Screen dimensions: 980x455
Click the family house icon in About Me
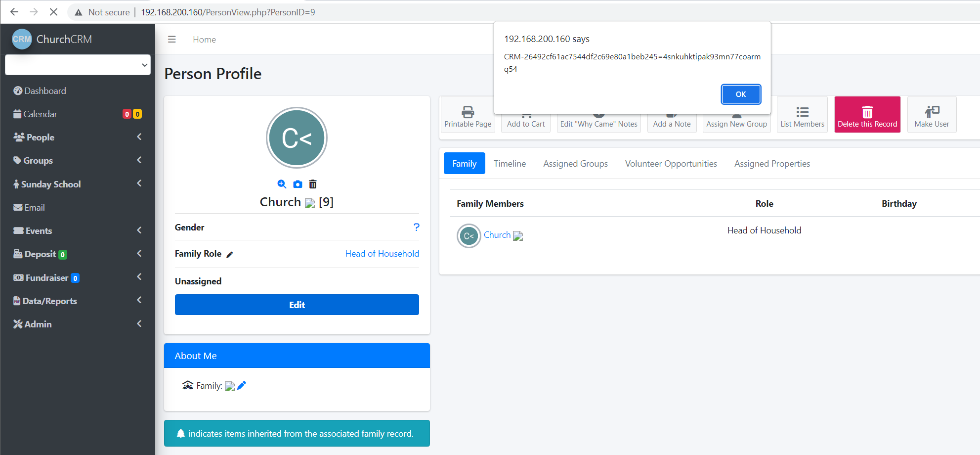click(188, 385)
